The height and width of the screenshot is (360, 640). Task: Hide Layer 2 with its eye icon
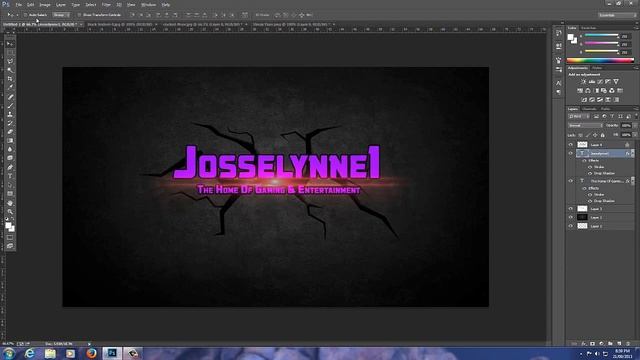click(x=571, y=217)
